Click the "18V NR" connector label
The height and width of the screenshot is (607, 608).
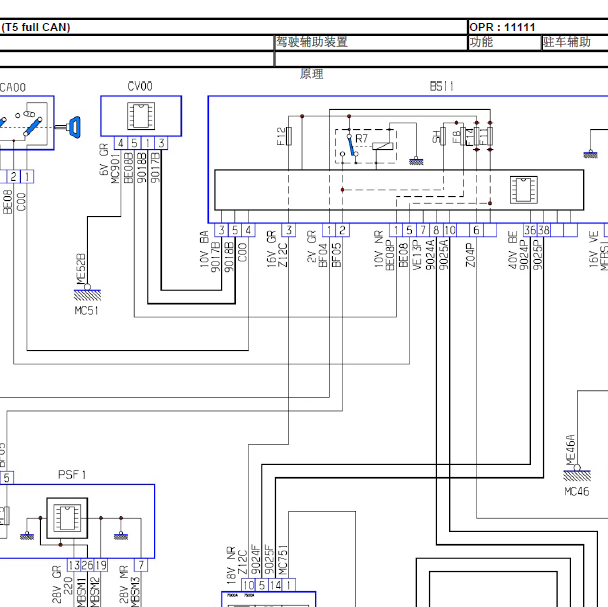(231, 565)
